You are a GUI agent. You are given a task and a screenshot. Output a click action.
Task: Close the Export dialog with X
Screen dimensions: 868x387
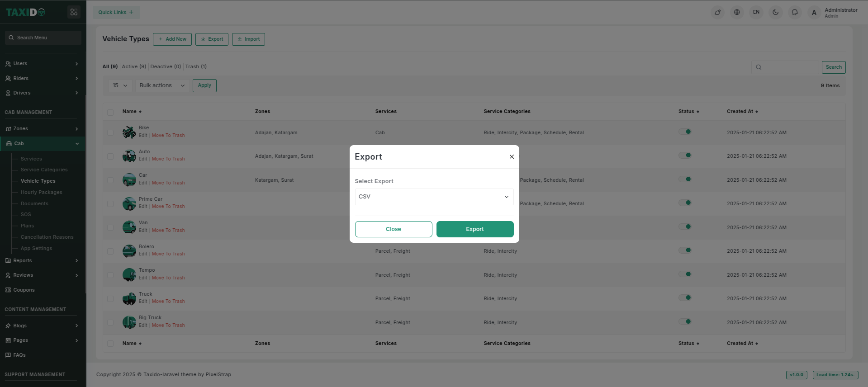(512, 157)
